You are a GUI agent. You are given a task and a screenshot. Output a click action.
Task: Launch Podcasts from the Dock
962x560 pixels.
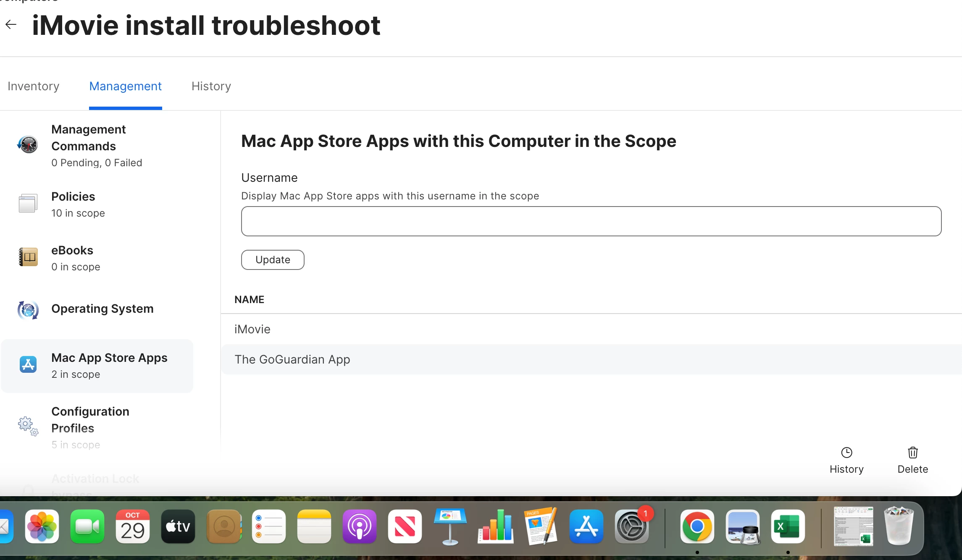pos(360,526)
